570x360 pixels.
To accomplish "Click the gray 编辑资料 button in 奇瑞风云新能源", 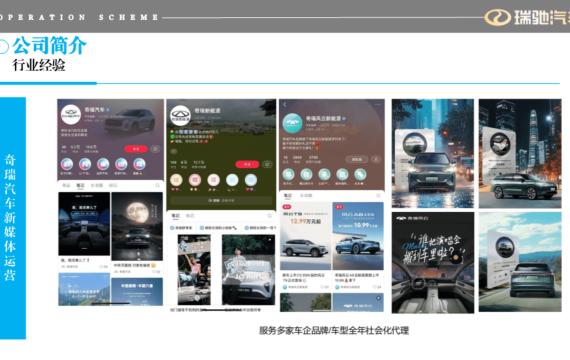I will pos(357,159).
